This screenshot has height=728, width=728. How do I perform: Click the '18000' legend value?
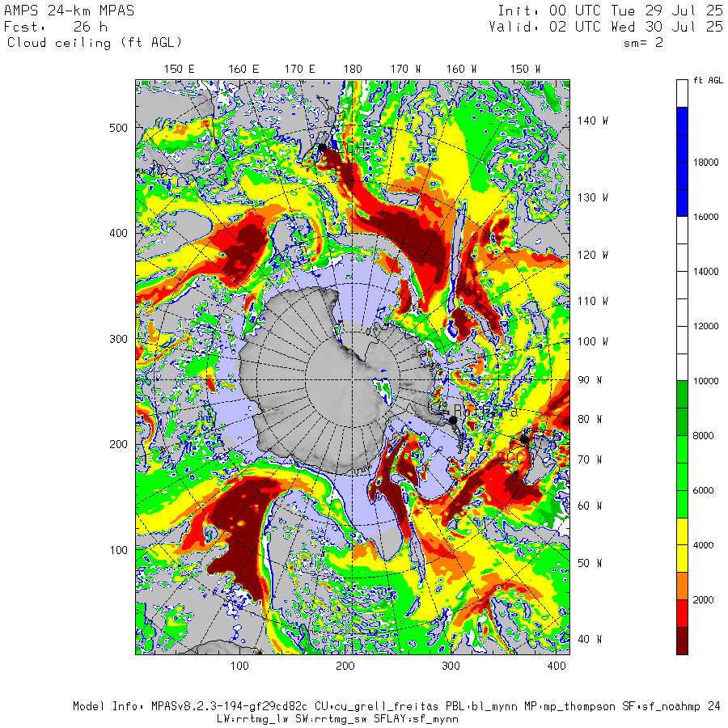(705, 162)
